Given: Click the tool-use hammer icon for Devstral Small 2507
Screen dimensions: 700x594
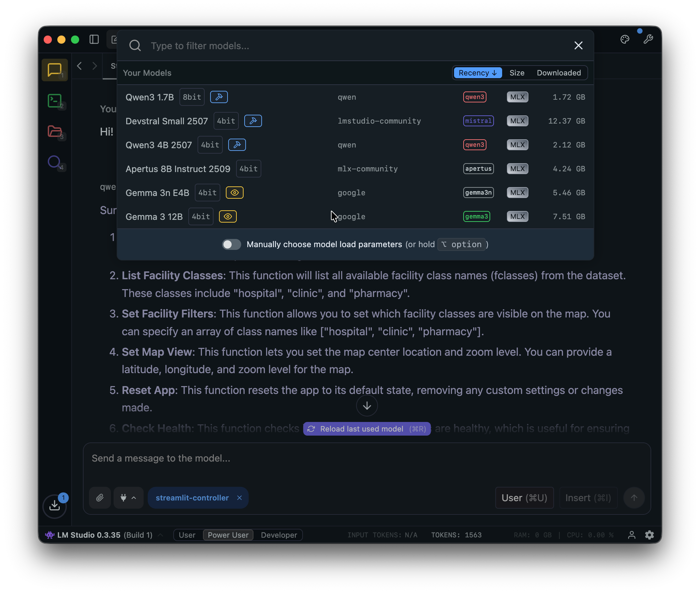Looking at the screenshot, I should [x=253, y=121].
